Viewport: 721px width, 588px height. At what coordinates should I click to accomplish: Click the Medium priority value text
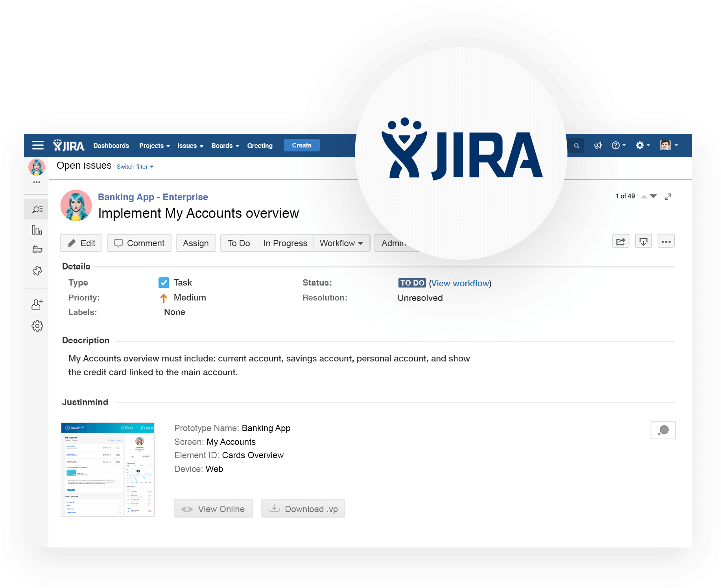click(190, 297)
